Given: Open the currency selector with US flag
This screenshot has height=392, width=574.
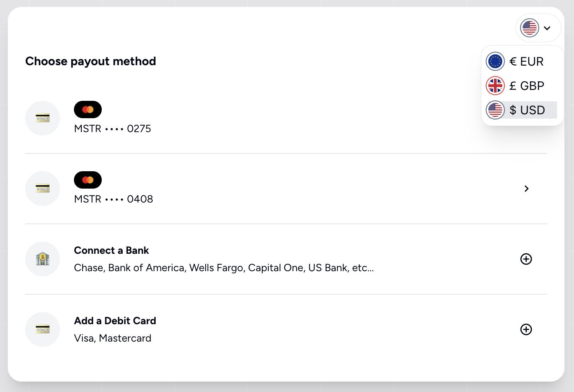Looking at the screenshot, I should pyautogui.click(x=530, y=28).
